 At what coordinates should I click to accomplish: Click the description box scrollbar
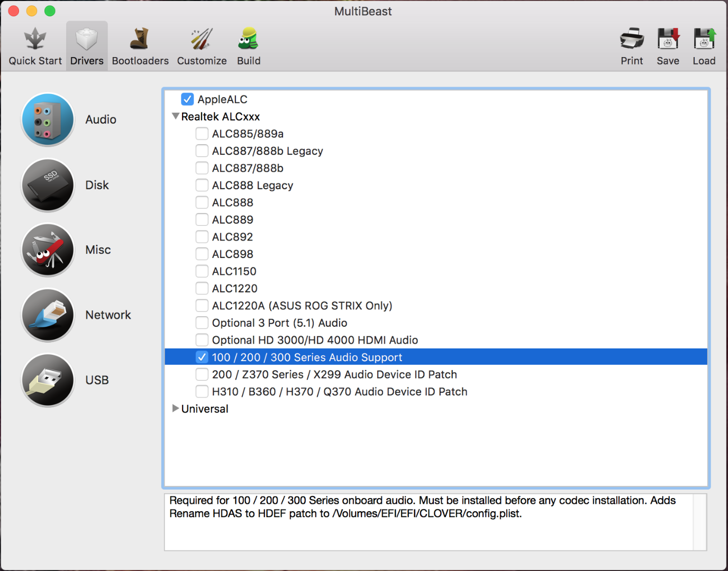[700, 522]
